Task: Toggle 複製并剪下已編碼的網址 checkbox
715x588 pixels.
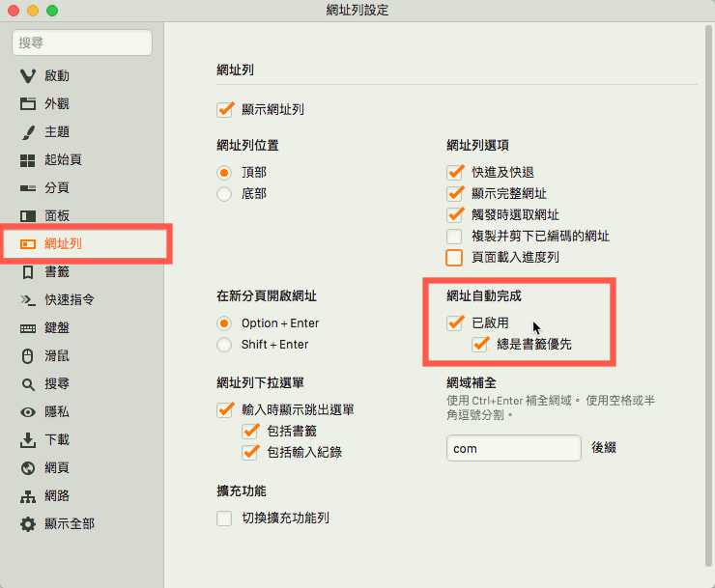Action: [x=454, y=237]
